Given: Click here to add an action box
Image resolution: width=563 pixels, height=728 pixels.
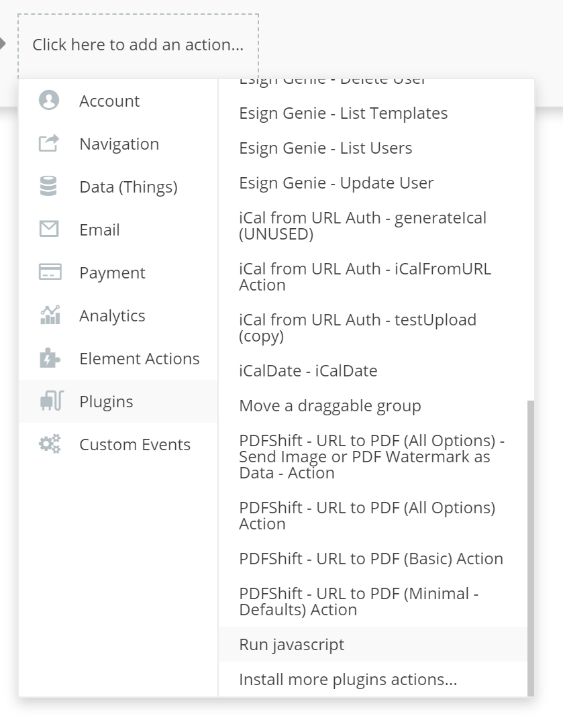Looking at the screenshot, I should point(138,45).
